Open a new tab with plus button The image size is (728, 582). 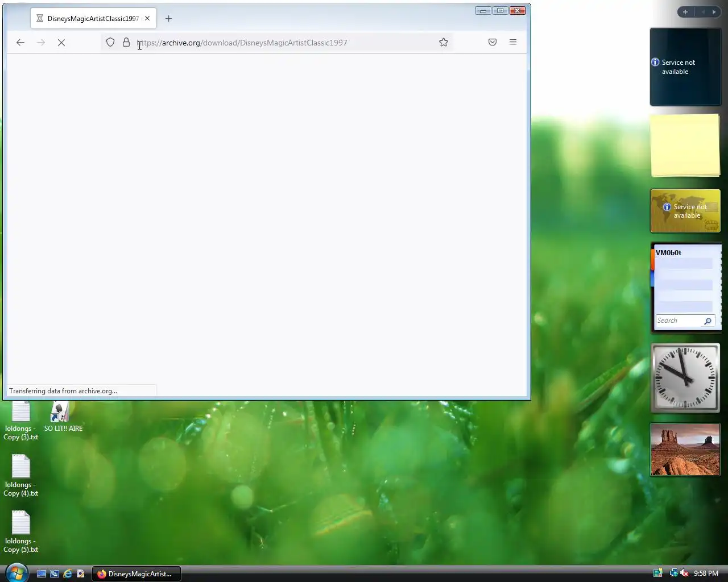click(x=168, y=19)
